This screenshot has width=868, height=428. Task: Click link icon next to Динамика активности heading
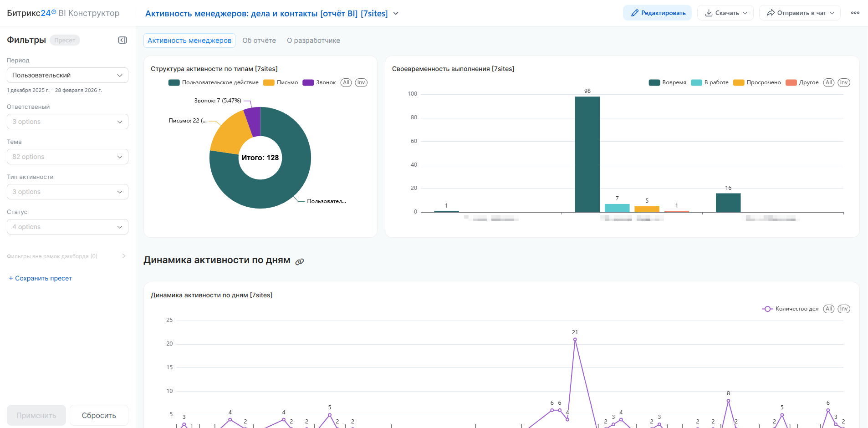299,261
